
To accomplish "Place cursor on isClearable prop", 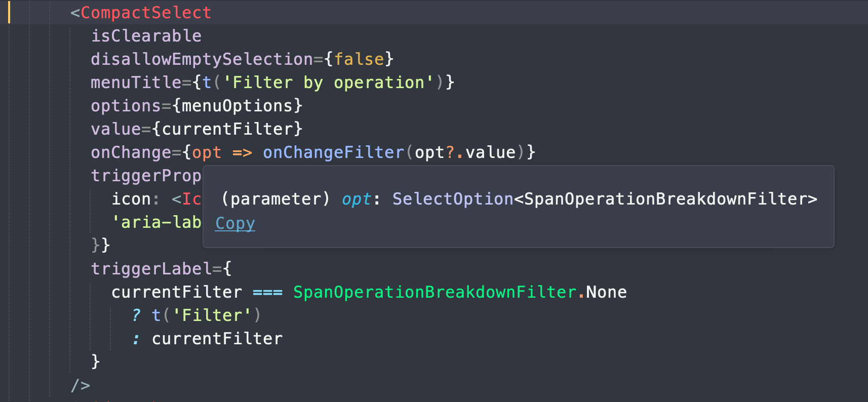I will click(x=146, y=36).
